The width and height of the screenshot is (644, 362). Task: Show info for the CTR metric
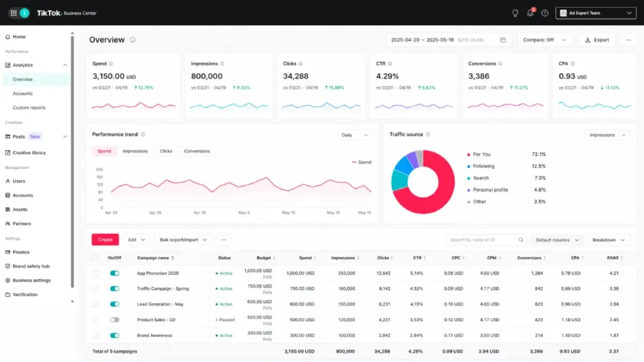coord(390,63)
